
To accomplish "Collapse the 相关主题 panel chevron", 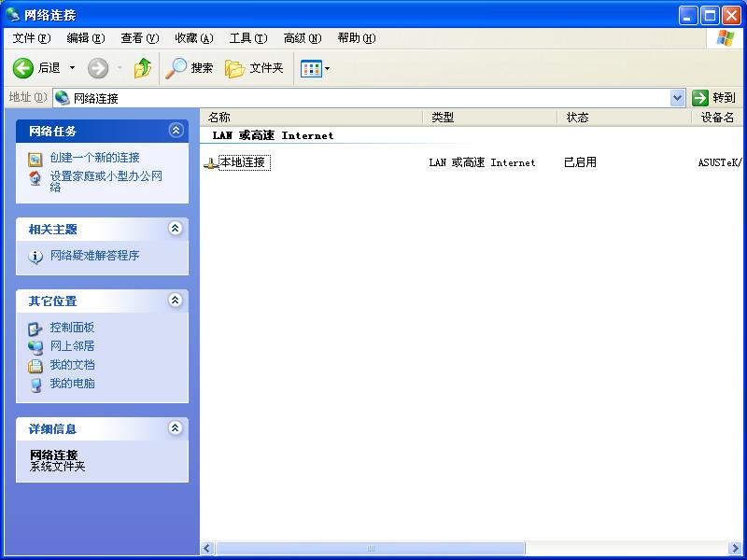I will click(x=176, y=228).
